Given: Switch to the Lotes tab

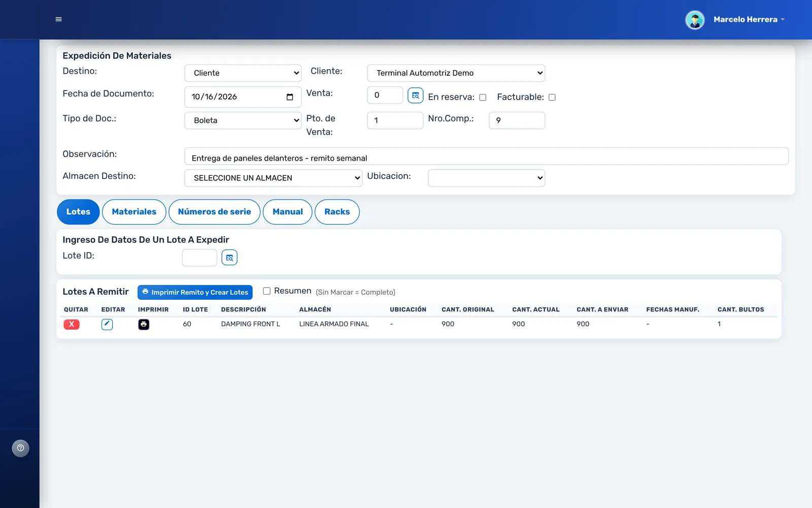Looking at the screenshot, I should click(x=78, y=212).
